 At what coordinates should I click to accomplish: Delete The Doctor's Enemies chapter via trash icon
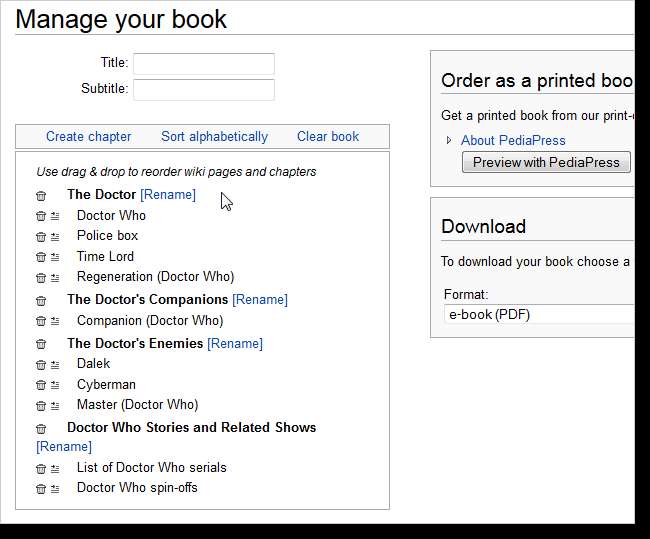[x=41, y=344]
